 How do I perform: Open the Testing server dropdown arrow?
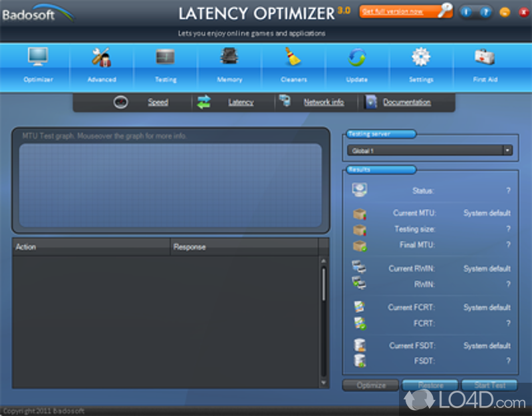tap(507, 150)
